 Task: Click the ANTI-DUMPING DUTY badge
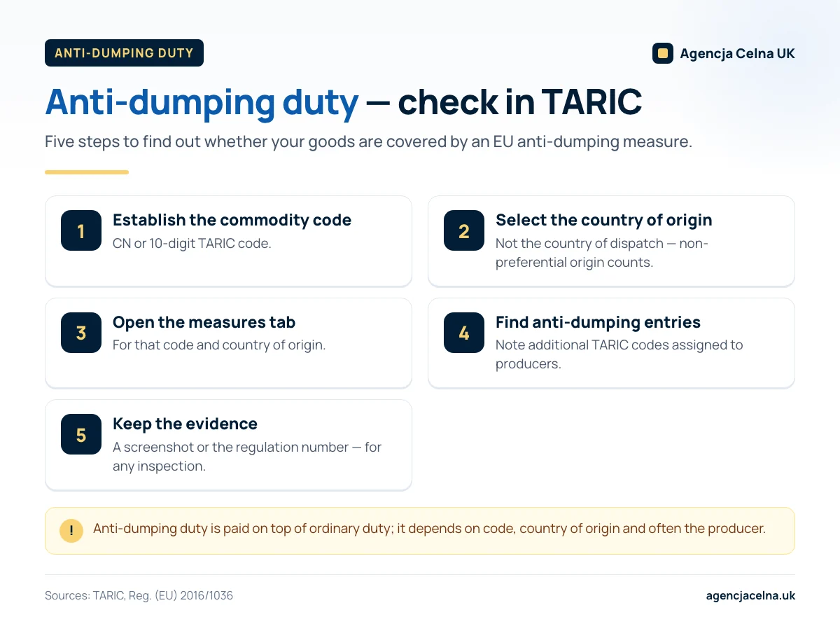click(124, 53)
